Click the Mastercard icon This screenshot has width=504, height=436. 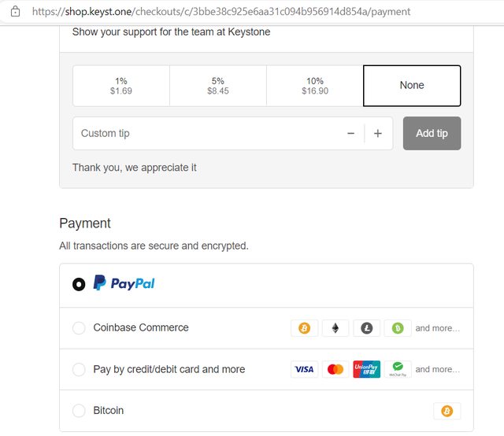[x=335, y=369]
